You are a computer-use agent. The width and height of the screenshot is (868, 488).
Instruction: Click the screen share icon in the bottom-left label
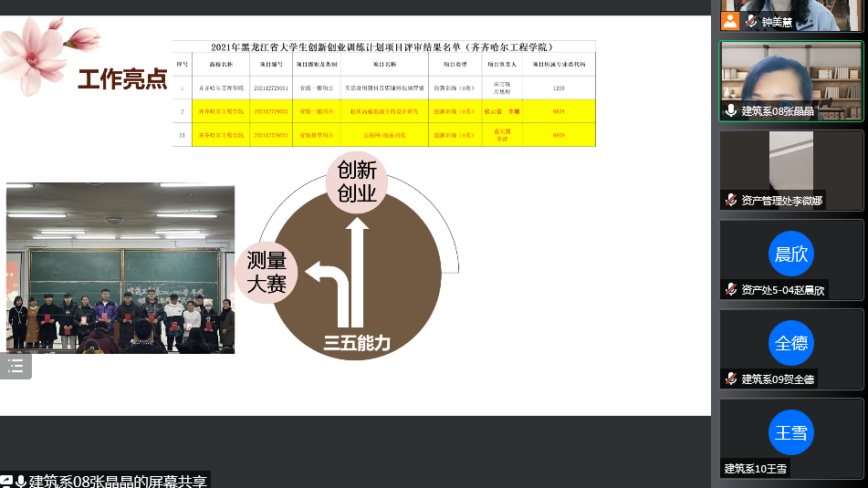[x=6, y=481]
